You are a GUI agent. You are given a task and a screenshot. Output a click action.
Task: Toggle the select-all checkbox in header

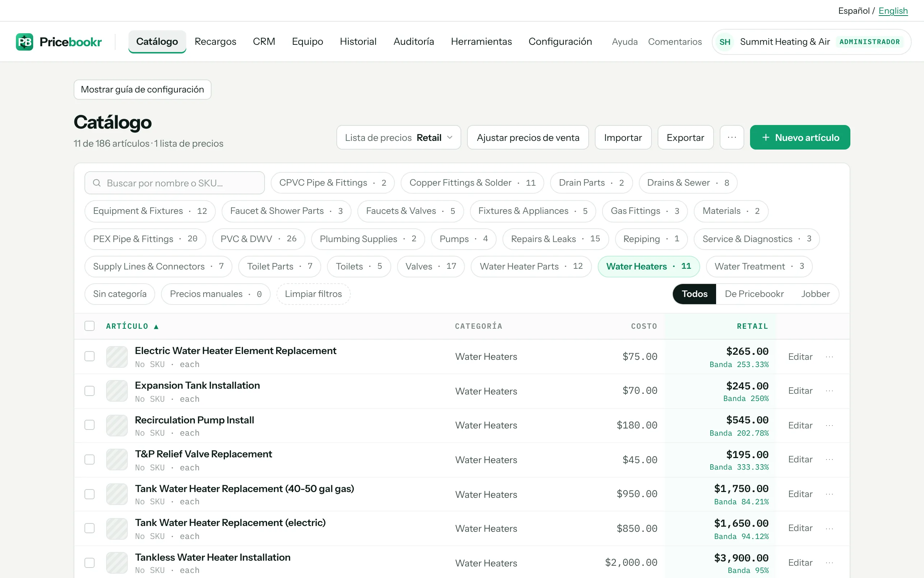pos(90,326)
